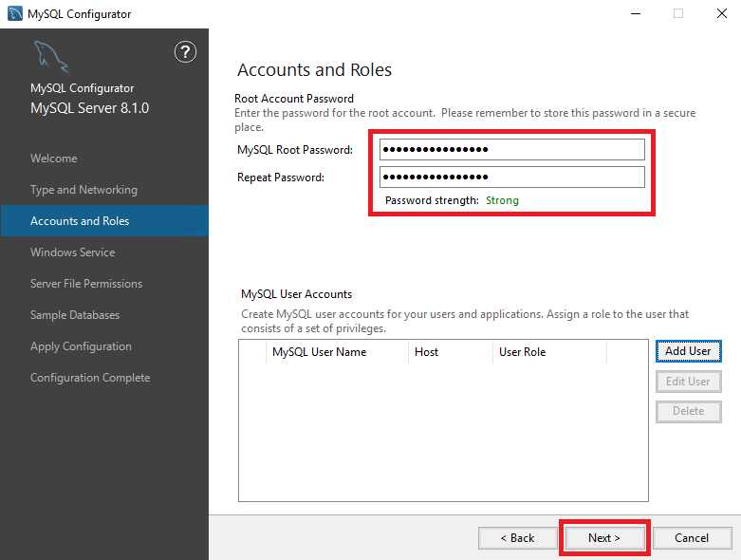Click the MySQL User Accounts heading

pos(296,294)
